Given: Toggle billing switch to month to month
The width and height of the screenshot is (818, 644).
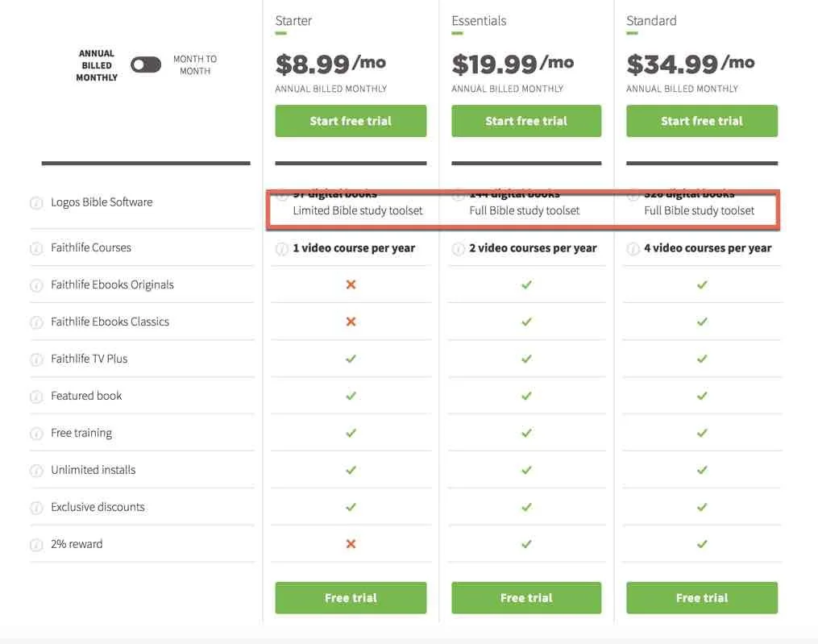Looking at the screenshot, I should [x=146, y=65].
